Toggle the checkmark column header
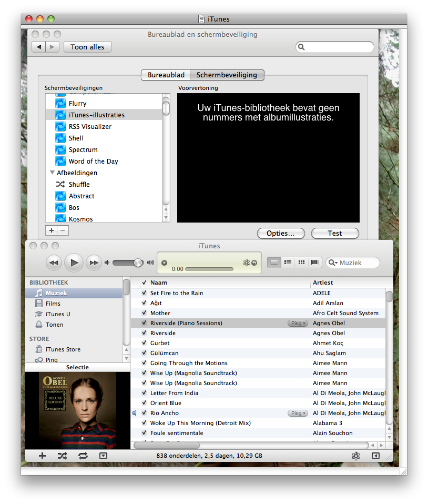 pos(144,283)
